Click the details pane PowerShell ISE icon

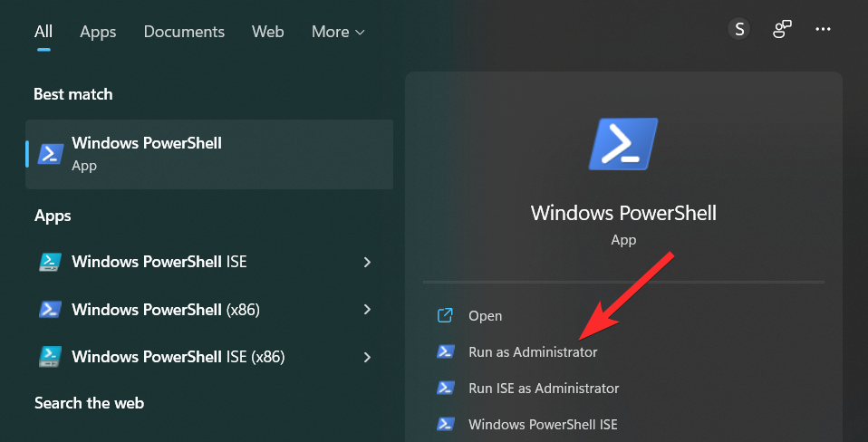tap(446, 424)
